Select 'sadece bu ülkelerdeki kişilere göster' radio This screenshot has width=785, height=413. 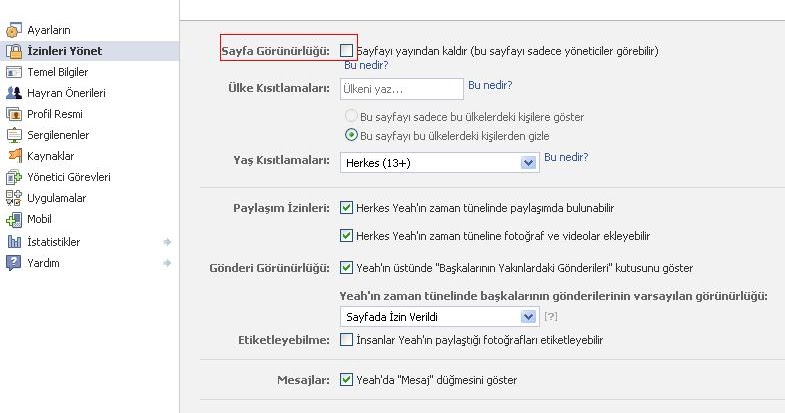(351, 116)
